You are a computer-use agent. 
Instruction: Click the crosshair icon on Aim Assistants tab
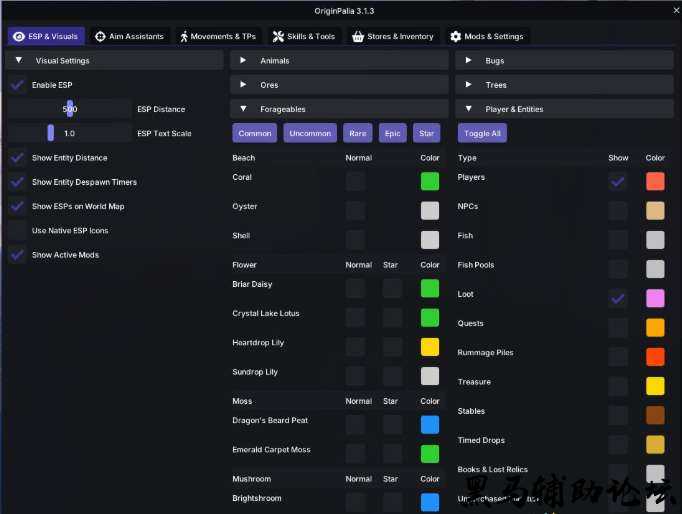(100, 37)
